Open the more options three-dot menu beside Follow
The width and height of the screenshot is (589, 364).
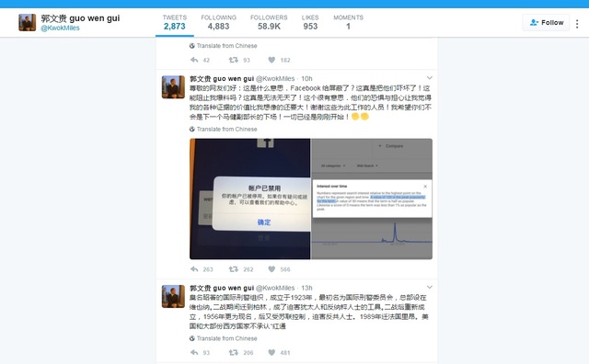click(577, 24)
